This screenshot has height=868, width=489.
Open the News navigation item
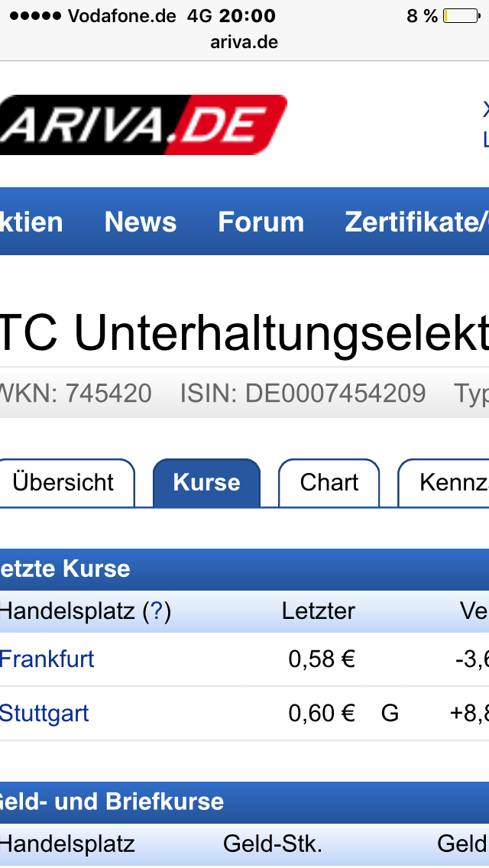coord(141,222)
